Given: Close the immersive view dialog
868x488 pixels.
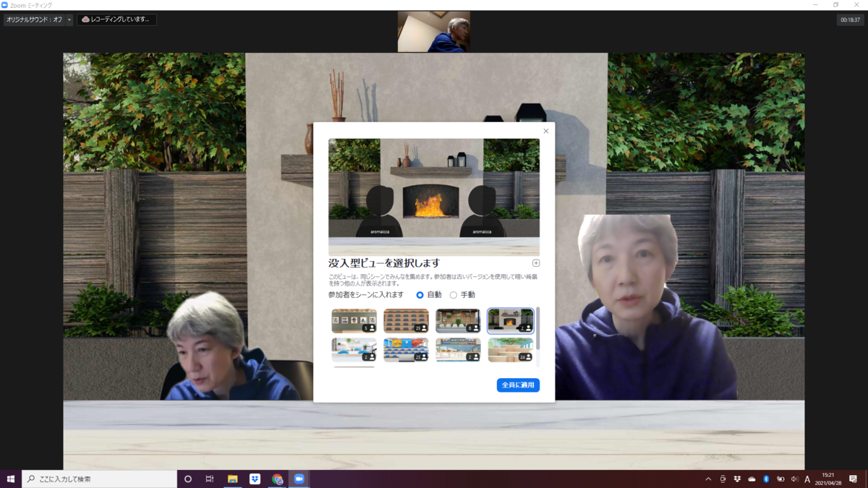Looking at the screenshot, I should (x=545, y=131).
